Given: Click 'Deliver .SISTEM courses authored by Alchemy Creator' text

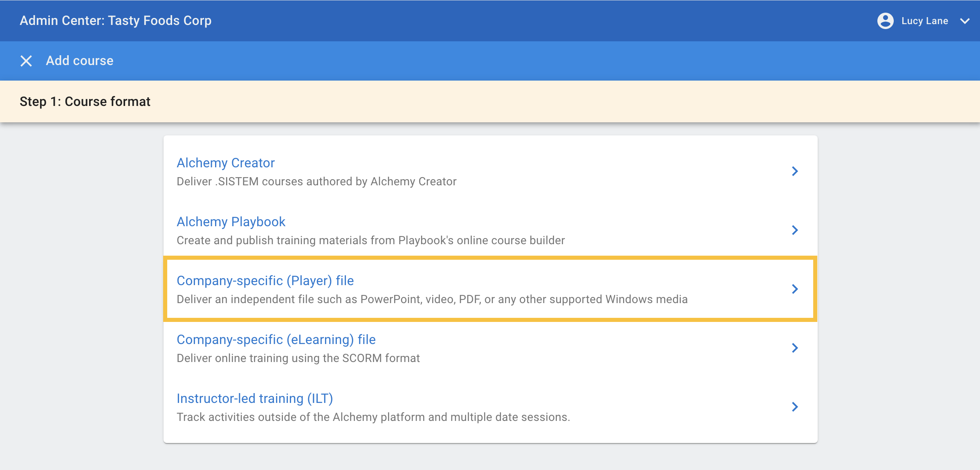Looking at the screenshot, I should tap(316, 182).
